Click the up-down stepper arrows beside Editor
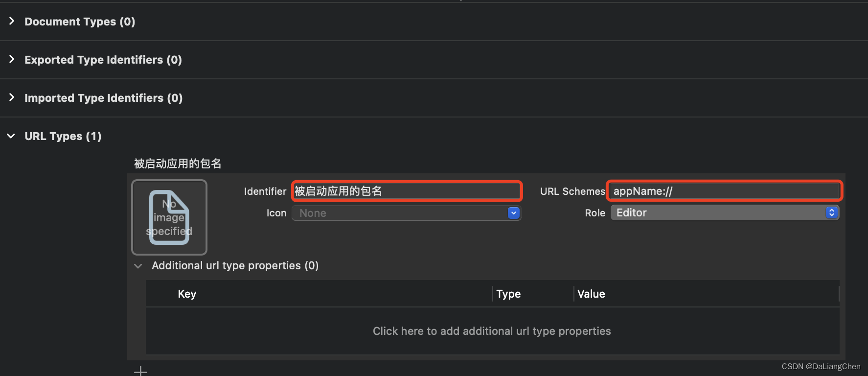The image size is (868, 376). [831, 212]
